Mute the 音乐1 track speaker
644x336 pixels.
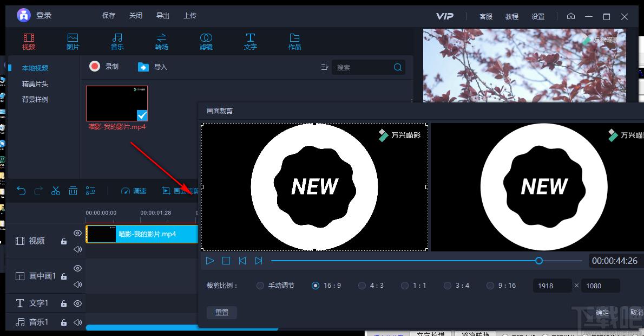click(77, 322)
